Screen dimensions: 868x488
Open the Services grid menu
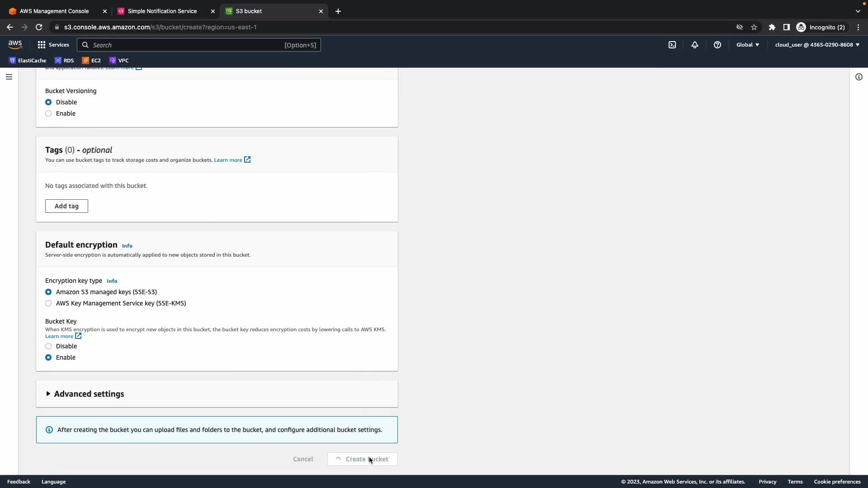point(53,45)
